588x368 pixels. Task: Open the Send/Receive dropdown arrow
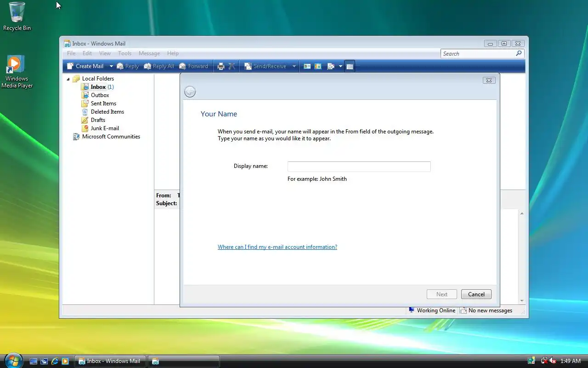pyautogui.click(x=294, y=66)
